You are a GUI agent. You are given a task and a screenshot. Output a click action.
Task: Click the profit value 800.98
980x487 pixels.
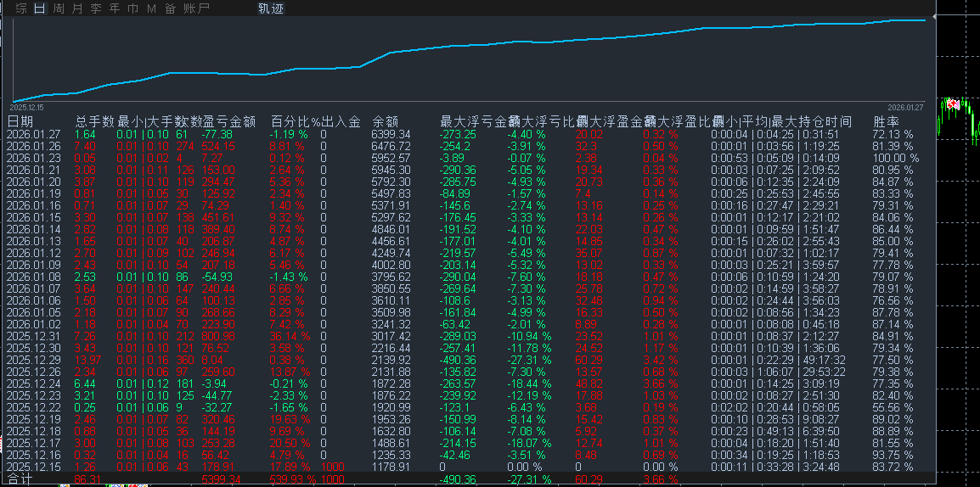tap(219, 336)
